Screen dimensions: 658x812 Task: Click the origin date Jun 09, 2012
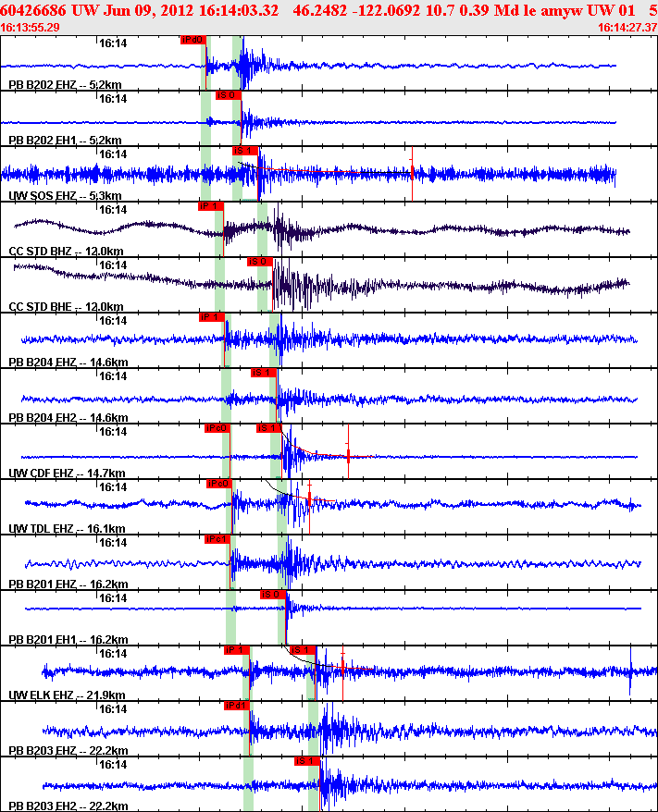pyautogui.click(x=148, y=10)
